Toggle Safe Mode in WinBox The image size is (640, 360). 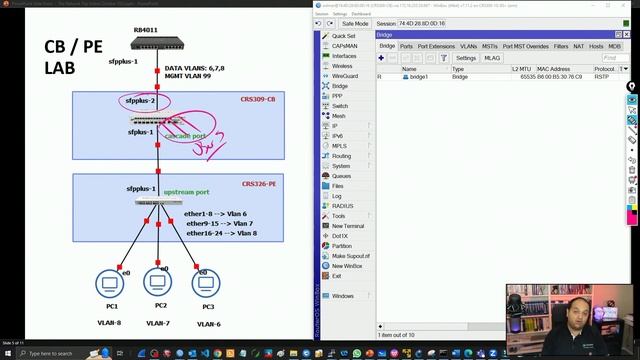(x=355, y=24)
